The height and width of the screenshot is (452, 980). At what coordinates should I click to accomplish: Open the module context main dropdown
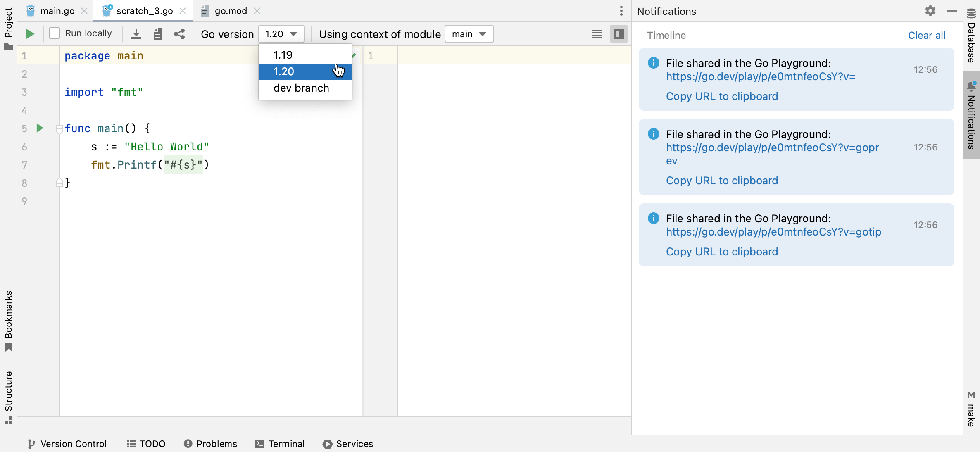pyautogui.click(x=469, y=34)
